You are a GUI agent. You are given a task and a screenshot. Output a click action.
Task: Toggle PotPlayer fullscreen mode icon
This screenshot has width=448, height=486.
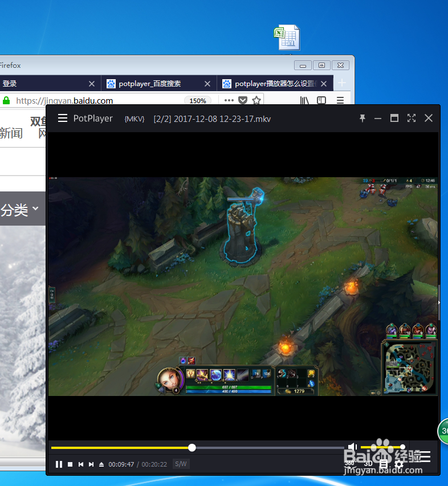point(412,118)
